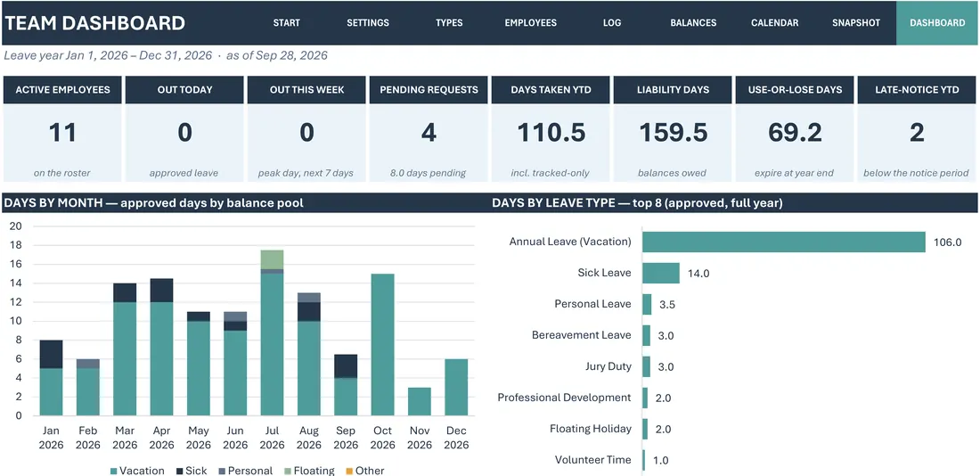Click the LATE-NOTICE YTD header
Screen dimensions: 980x476
(916, 89)
